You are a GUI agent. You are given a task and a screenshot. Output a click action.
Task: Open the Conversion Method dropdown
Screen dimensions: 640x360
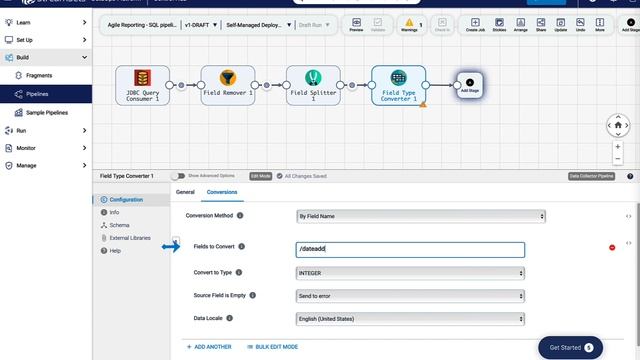421,216
